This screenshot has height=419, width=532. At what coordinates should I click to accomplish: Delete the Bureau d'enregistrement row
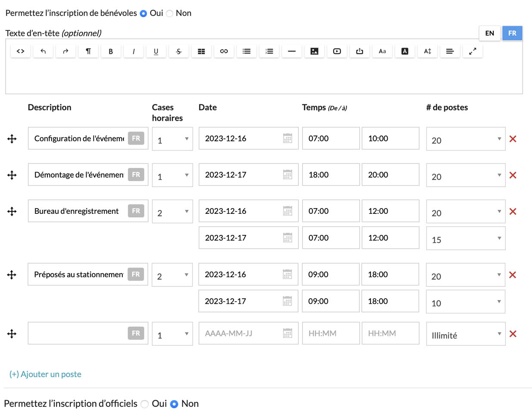pos(513,211)
